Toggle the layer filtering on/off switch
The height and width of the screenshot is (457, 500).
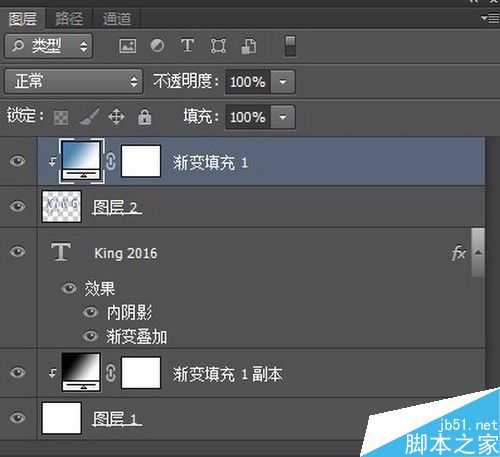click(290, 46)
